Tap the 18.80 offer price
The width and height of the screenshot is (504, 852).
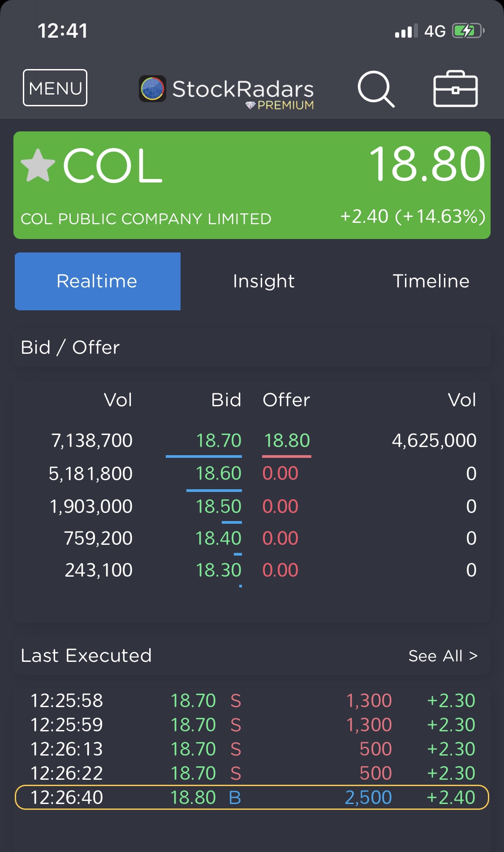pos(287,440)
